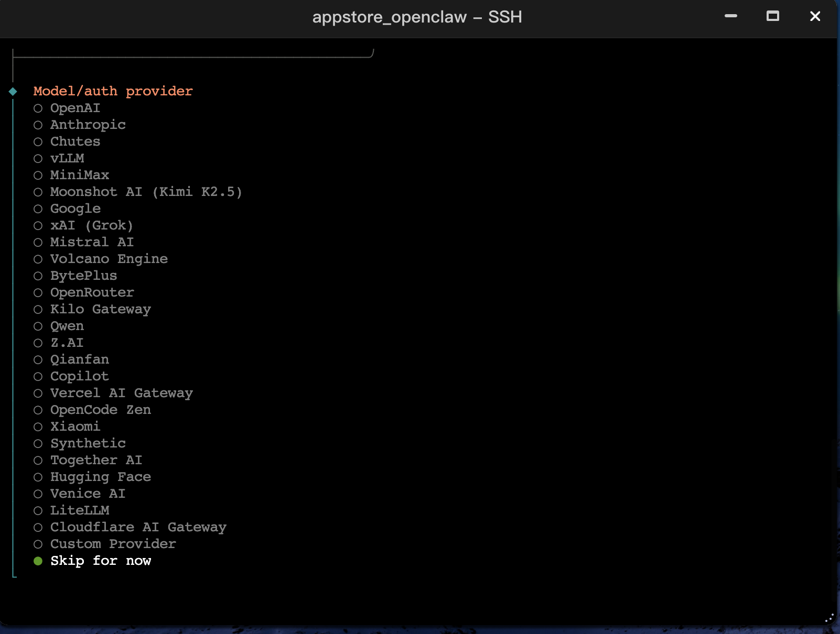This screenshot has width=840, height=634.
Task: Select the Qwen provider
Action: coord(67,326)
